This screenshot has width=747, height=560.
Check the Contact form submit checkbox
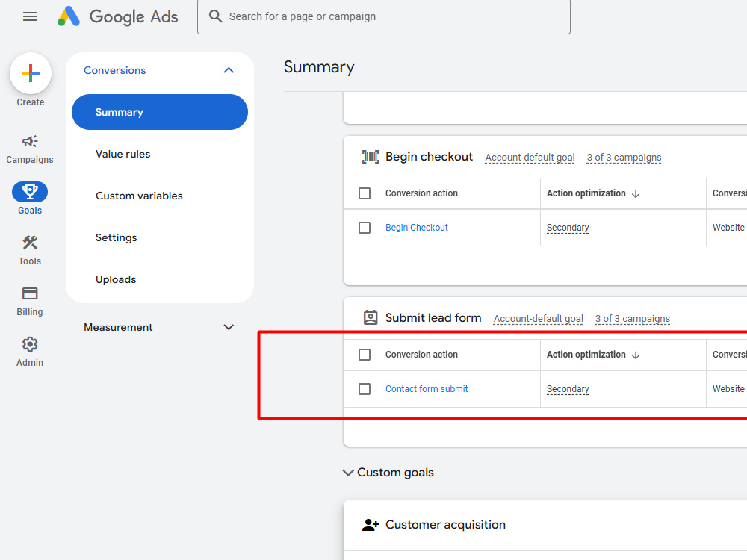pos(365,389)
